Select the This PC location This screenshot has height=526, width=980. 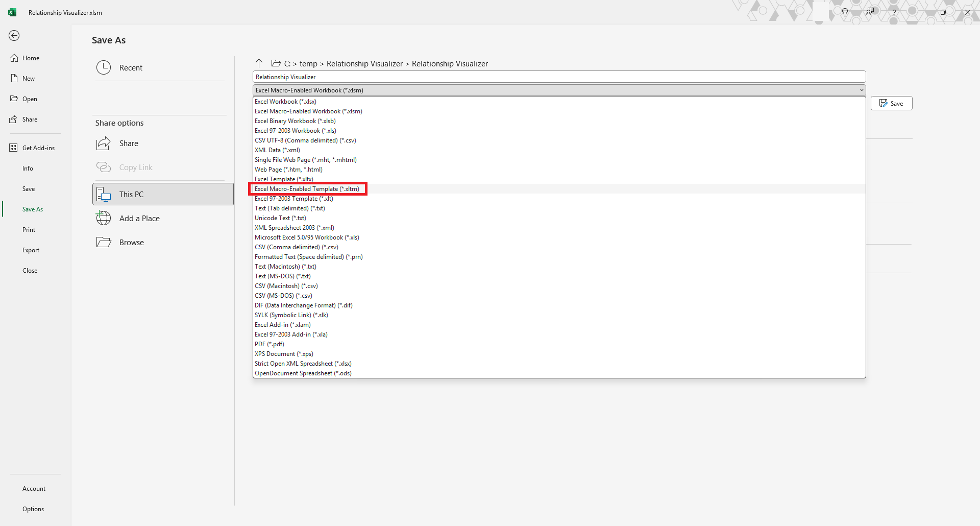pyautogui.click(x=163, y=195)
